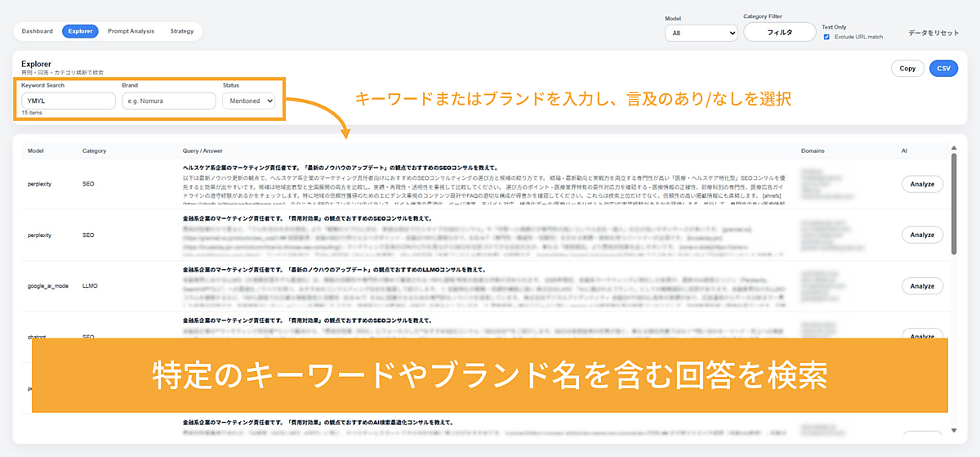
Task: Expand the Model dropdown showing All
Action: [x=700, y=33]
